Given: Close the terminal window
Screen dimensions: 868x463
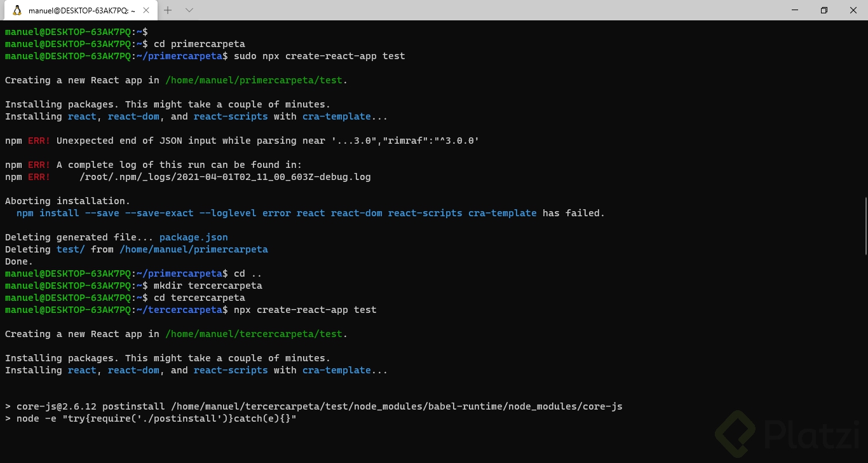Looking at the screenshot, I should 853,10.
